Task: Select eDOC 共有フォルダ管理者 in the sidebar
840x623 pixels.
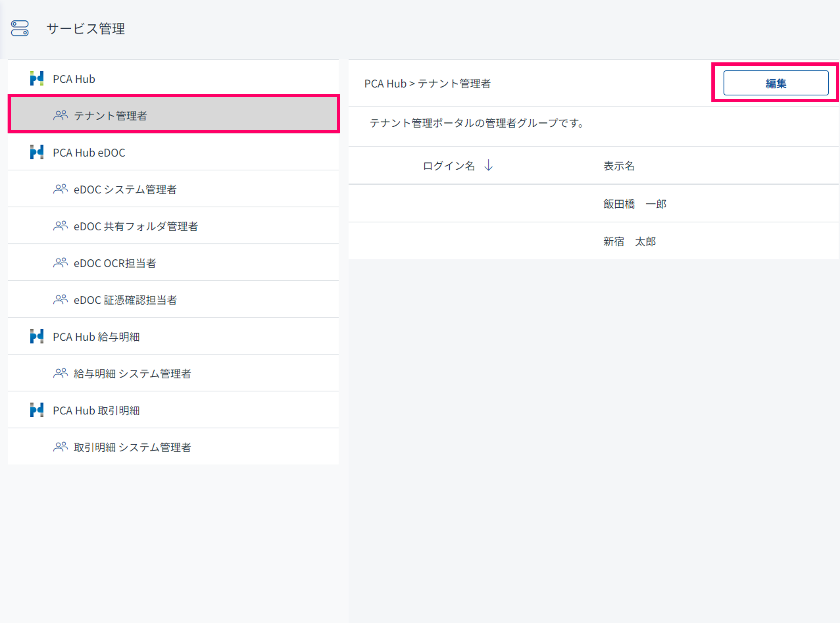Action: [x=136, y=226]
